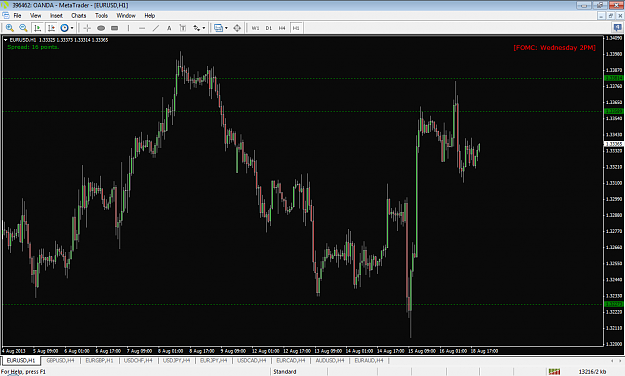
Task: Switch to the EURGBP,H1 chart tab
Action: coord(99,360)
